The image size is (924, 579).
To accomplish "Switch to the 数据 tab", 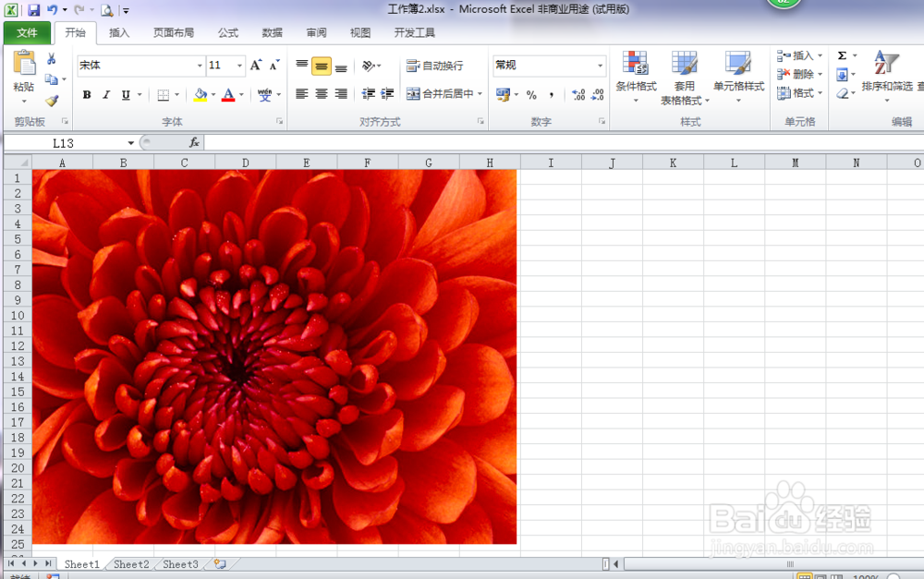I will tap(273, 32).
